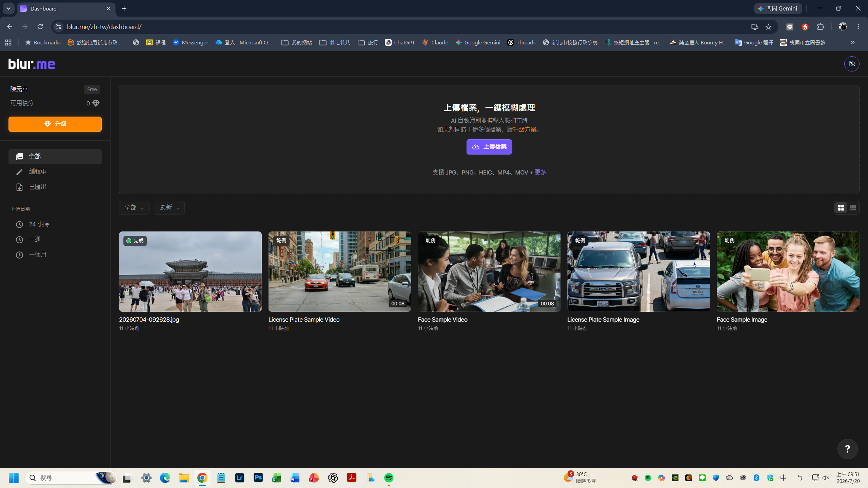Open Photoshop from the taskbar
Image resolution: width=868 pixels, height=488 pixels.
coord(258,478)
